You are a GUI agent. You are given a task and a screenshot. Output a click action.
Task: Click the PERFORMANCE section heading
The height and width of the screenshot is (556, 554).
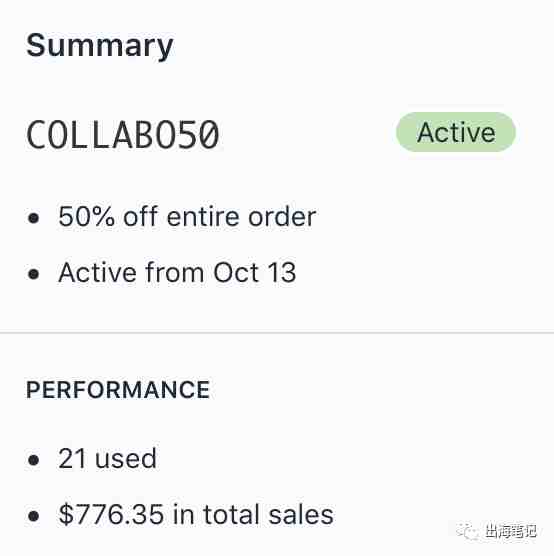pos(118,390)
